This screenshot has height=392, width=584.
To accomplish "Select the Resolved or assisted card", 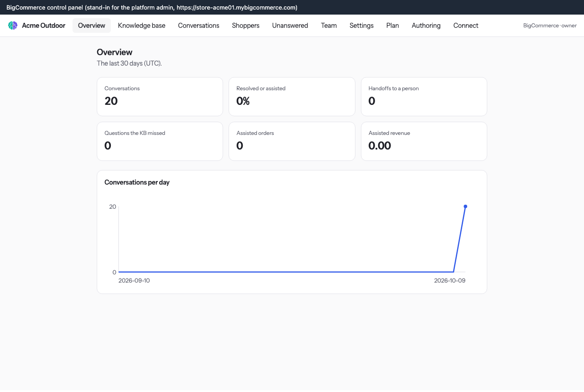I will click(x=292, y=97).
